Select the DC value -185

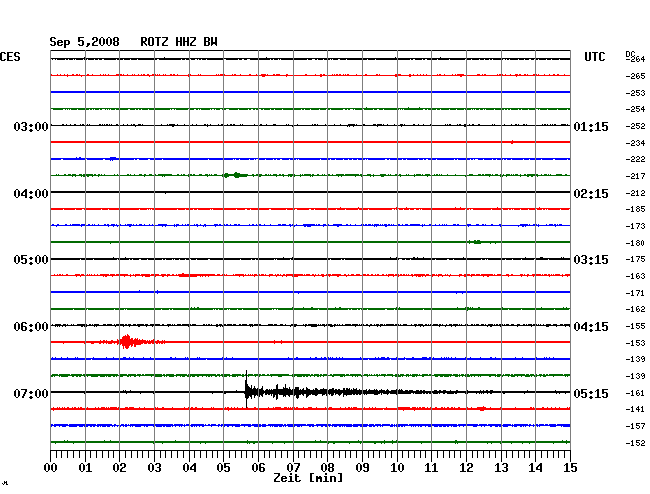(635, 210)
